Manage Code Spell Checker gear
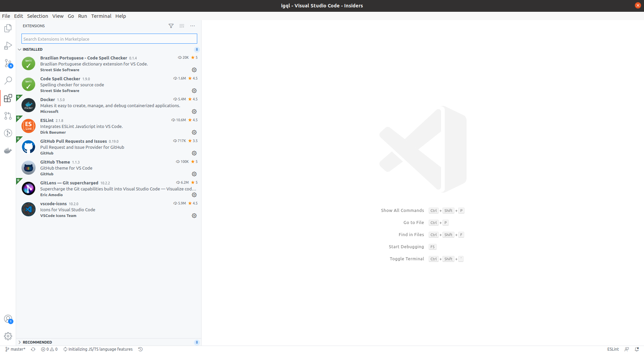Image resolution: width=644 pixels, height=353 pixels. (194, 91)
